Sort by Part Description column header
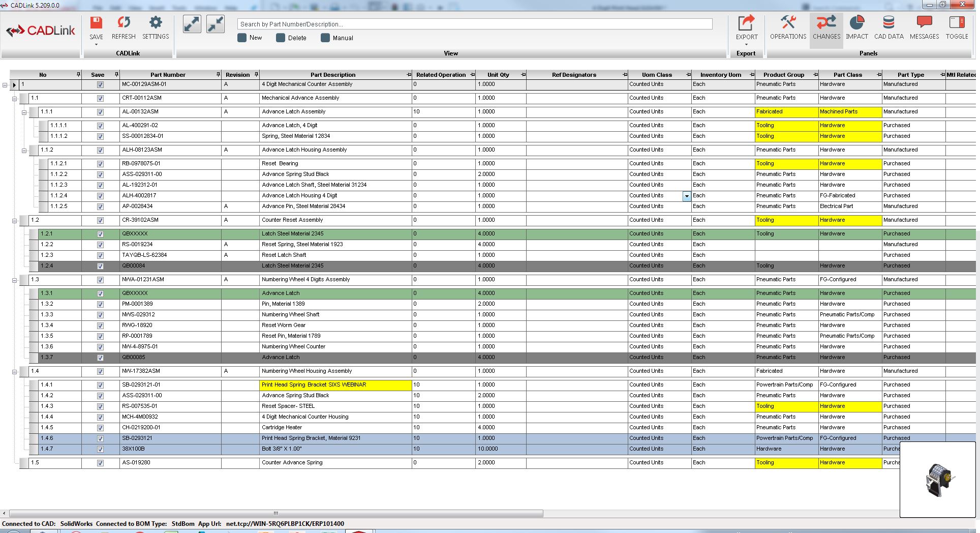Viewport: 980px width, 533px height. [x=333, y=75]
